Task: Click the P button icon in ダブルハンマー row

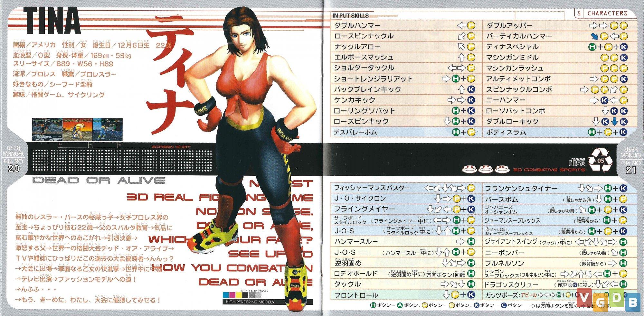Action: click(x=471, y=25)
